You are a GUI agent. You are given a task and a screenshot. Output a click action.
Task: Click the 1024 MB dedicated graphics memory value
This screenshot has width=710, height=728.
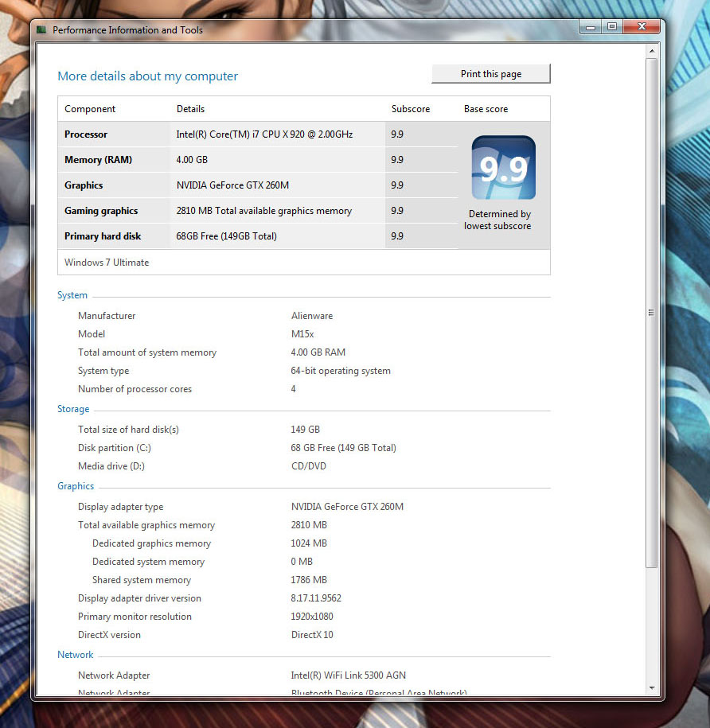coord(309,543)
